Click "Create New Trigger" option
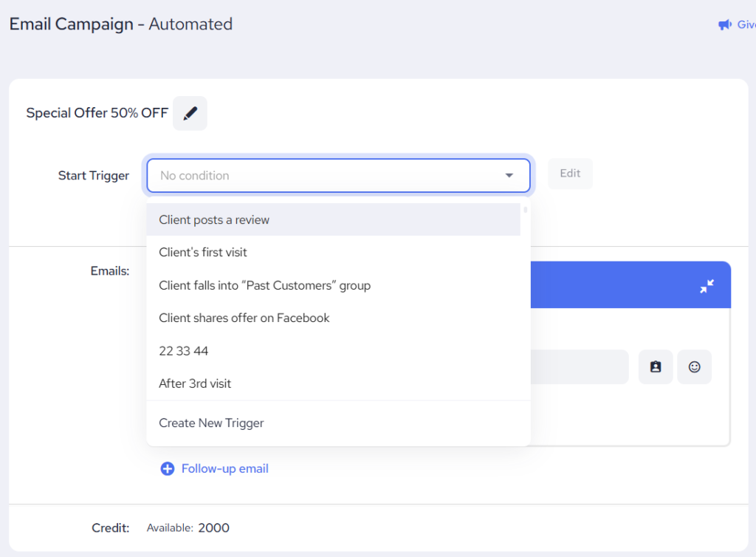The height and width of the screenshot is (557, 756). point(211,423)
